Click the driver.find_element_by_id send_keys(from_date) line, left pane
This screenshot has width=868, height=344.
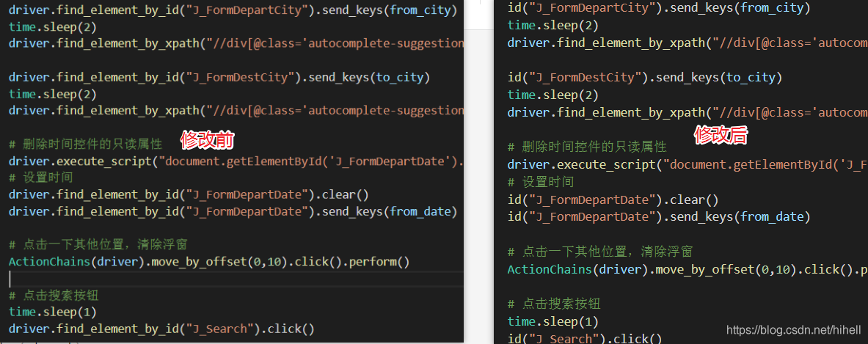pos(233,211)
